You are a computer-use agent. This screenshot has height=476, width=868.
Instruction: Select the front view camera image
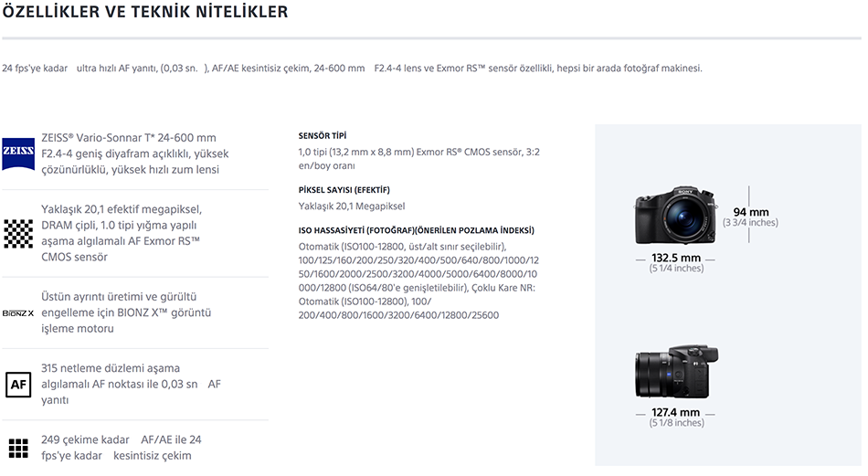click(x=676, y=216)
